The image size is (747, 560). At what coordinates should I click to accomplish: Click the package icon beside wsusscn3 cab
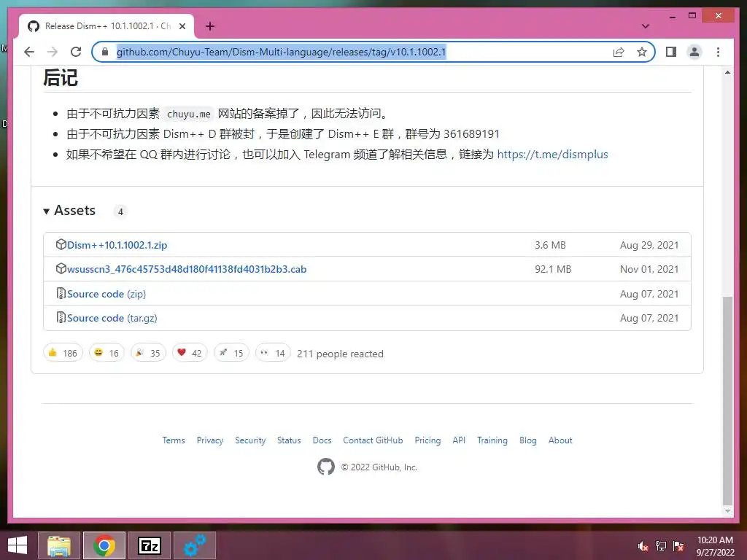point(61,268)
